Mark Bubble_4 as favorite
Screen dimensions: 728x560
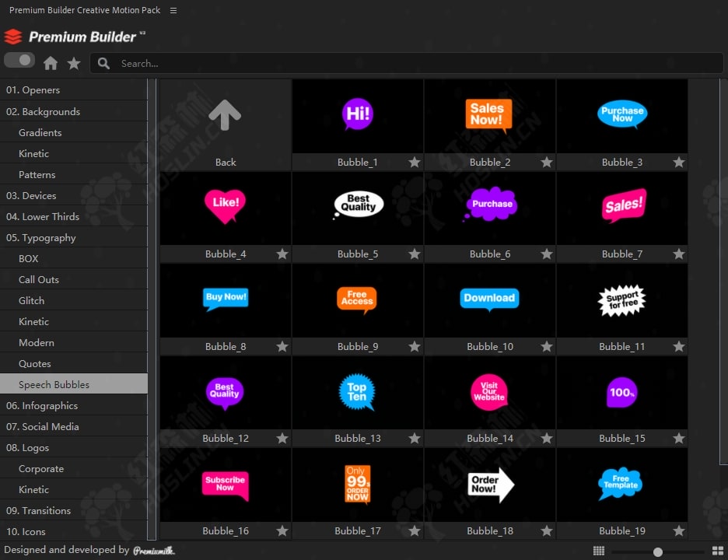[282, 254]
